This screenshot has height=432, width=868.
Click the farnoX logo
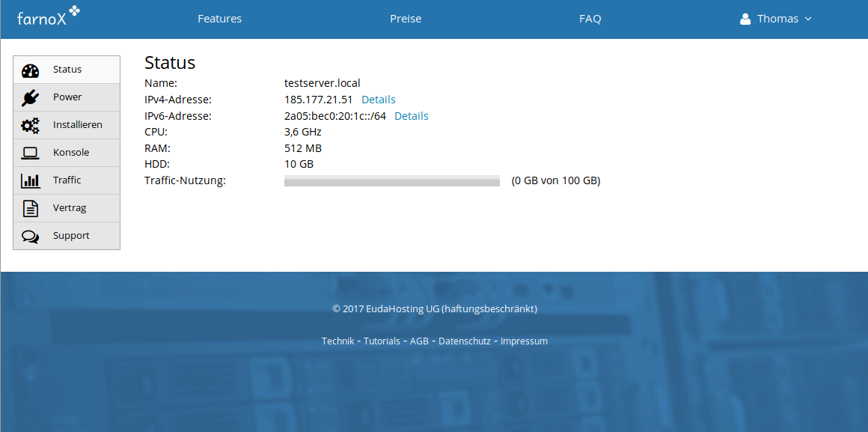48,16
